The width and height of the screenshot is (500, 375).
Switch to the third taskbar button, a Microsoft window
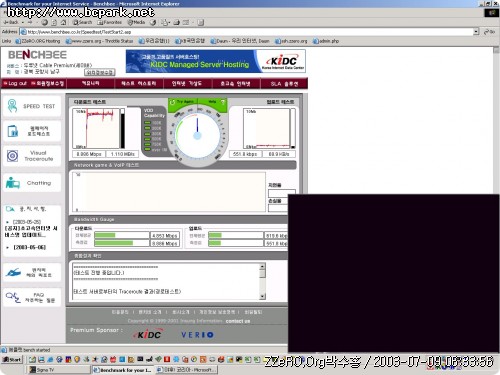tap(186, 370)
